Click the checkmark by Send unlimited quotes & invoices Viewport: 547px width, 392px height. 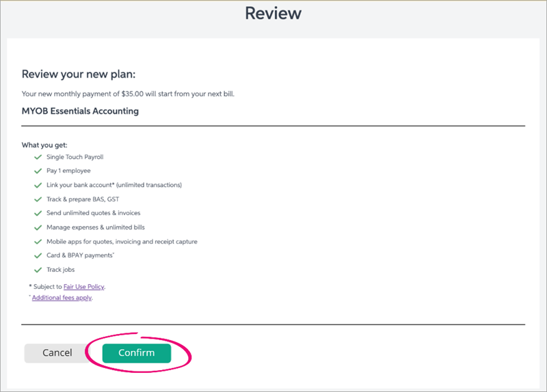coord(38,213)
